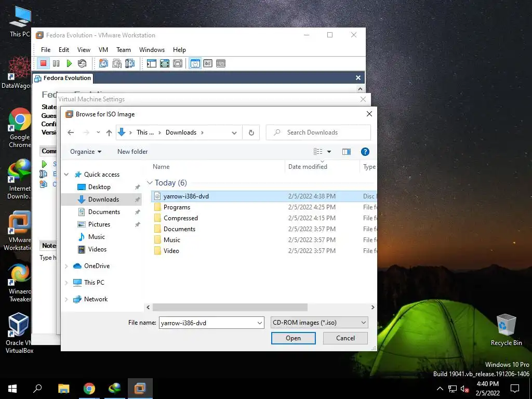Viewport: 532px width, 399px height.
Task: Open the Edit menu in VMware
Action: coord(64,50)
